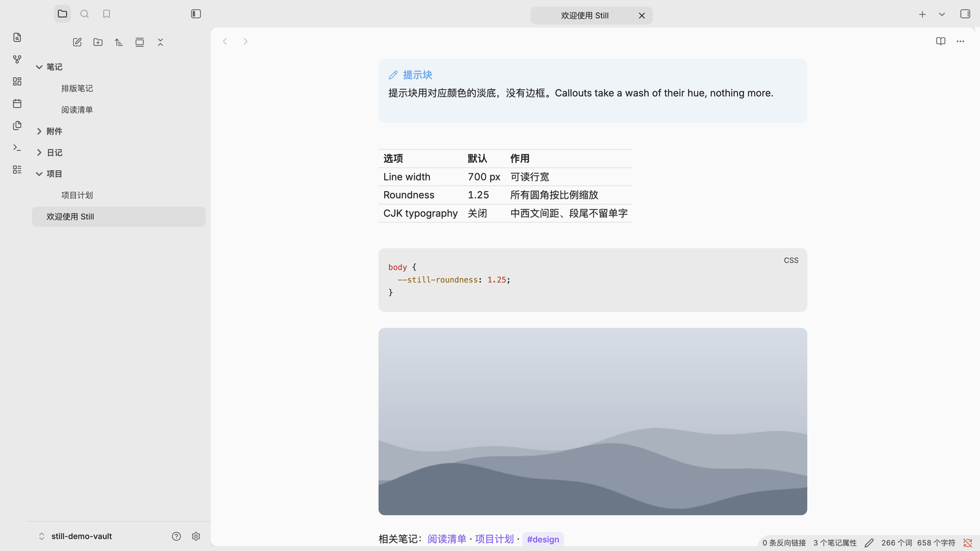Click the 所有圆角按比例缩放 cell
The image size is (980, 551).
569,195
